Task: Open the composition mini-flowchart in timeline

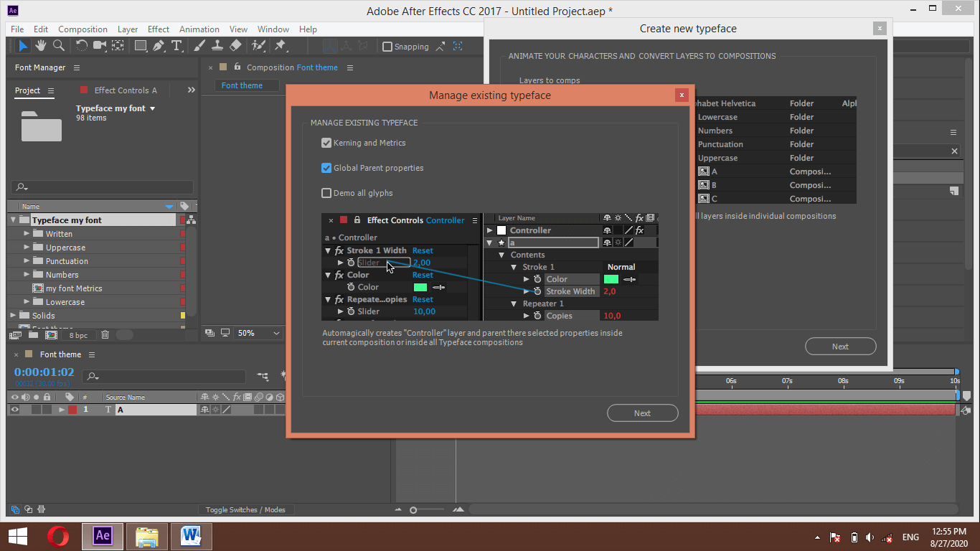Action: click(263, 376)
